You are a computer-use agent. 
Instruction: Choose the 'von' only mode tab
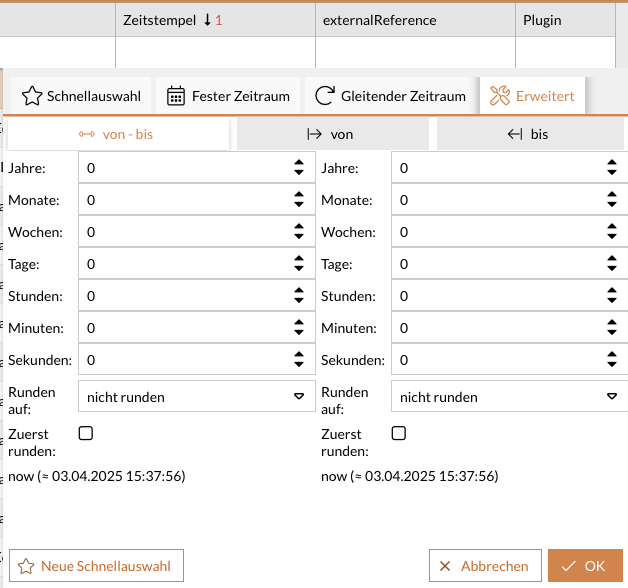click(x=333, y=134)
